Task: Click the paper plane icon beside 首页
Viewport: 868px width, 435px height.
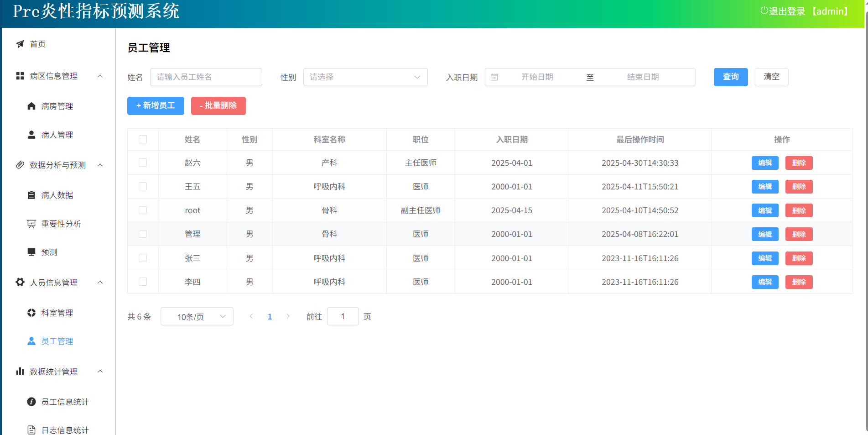Action: [20, 44]
